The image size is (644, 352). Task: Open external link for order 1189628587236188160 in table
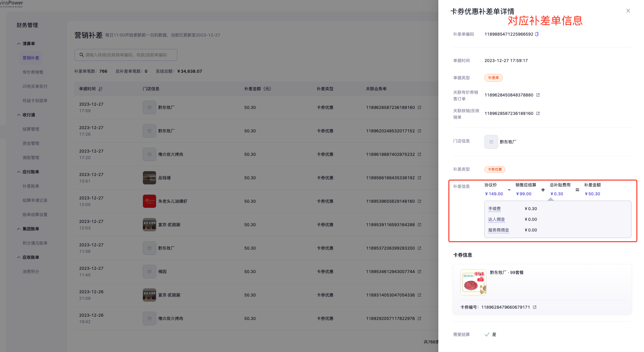click(x=419, y=107)
